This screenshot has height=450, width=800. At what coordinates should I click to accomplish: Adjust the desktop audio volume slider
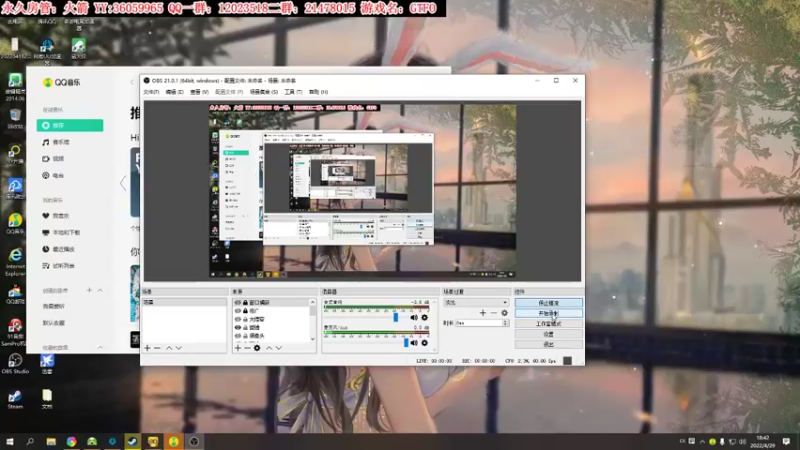395,317
